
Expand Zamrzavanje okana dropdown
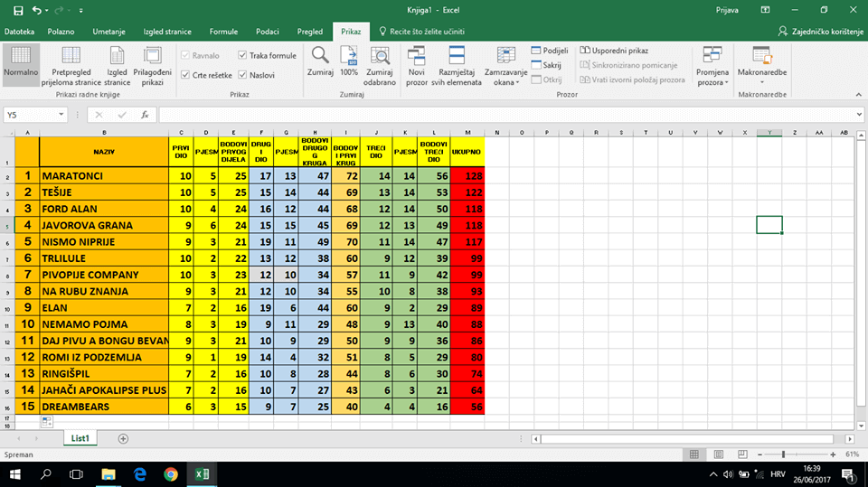pos(505,63)
